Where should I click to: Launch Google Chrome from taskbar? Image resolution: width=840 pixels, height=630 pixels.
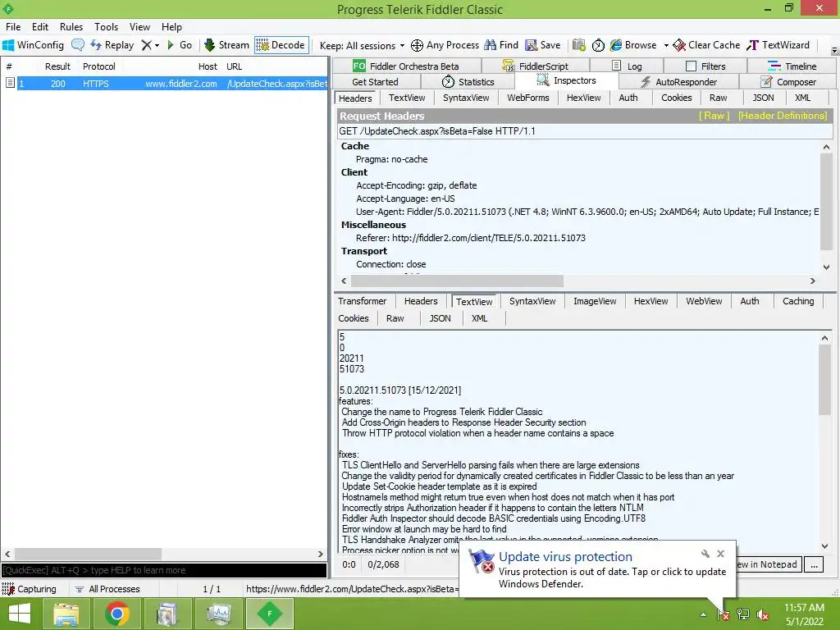pyautogui.click(x=116, y=614)
